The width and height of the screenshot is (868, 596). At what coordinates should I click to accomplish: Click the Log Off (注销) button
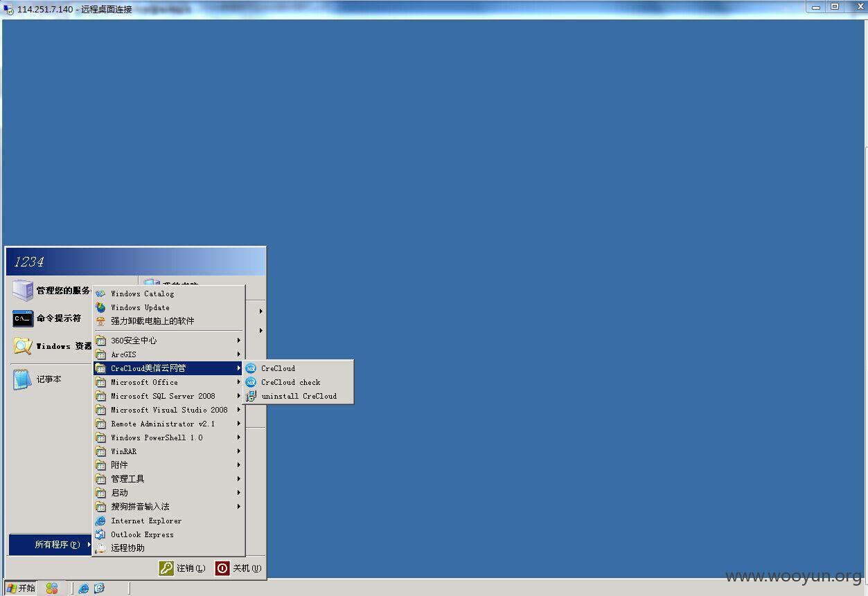pyautogui.click(x=182, y=568)
